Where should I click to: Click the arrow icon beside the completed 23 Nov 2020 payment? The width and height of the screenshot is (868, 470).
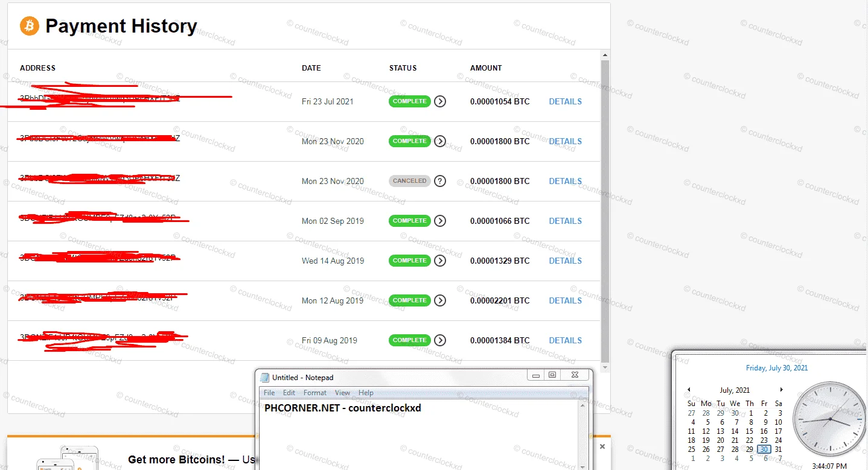440,141
